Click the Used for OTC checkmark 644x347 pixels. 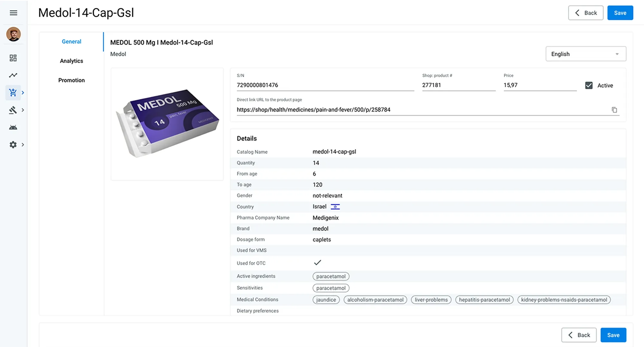[x=317, y=263]
